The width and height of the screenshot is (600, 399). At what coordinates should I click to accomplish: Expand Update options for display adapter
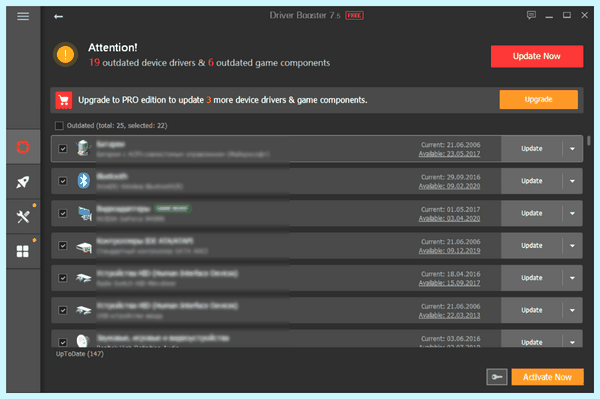pos(572,213)
